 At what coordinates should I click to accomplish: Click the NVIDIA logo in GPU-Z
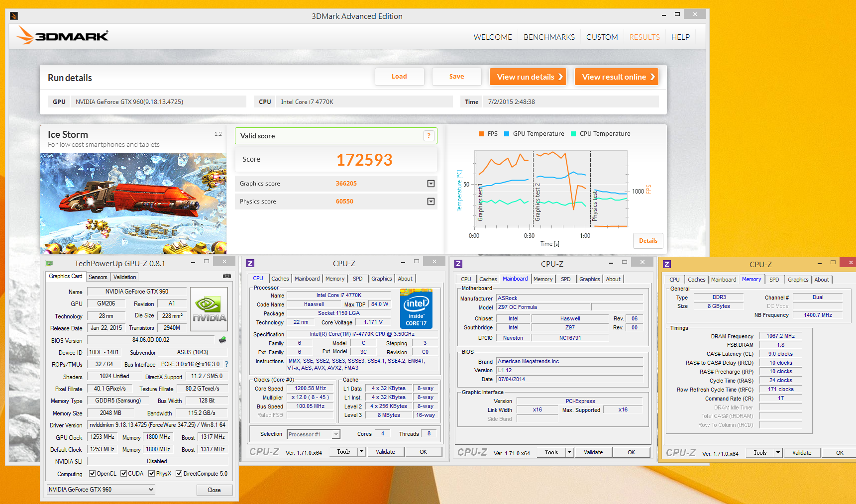(x=209, y=309)
